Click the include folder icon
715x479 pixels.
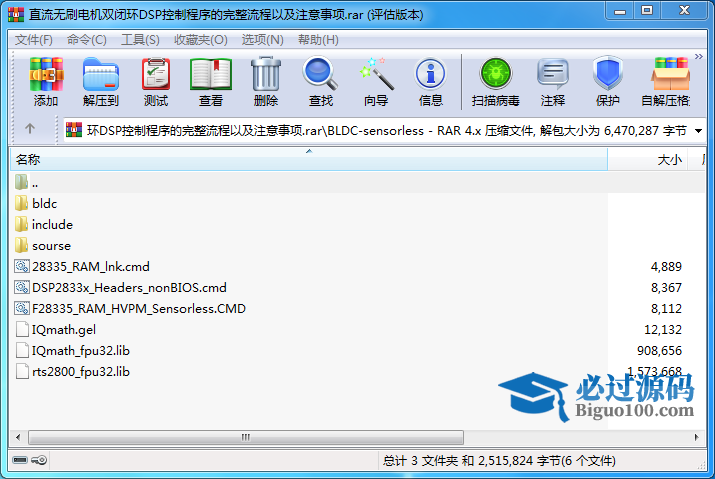coord(21,224)
